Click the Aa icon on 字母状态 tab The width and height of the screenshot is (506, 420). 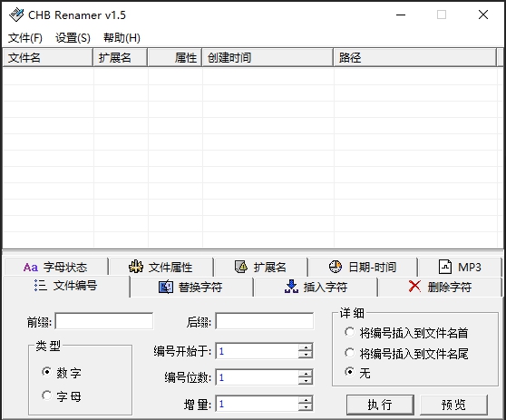31,268
